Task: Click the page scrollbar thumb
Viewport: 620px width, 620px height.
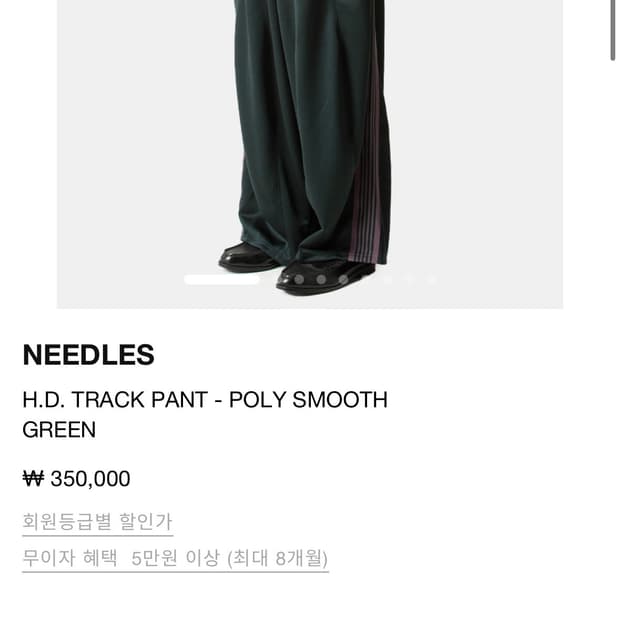Action: click(x=612, y=30)
